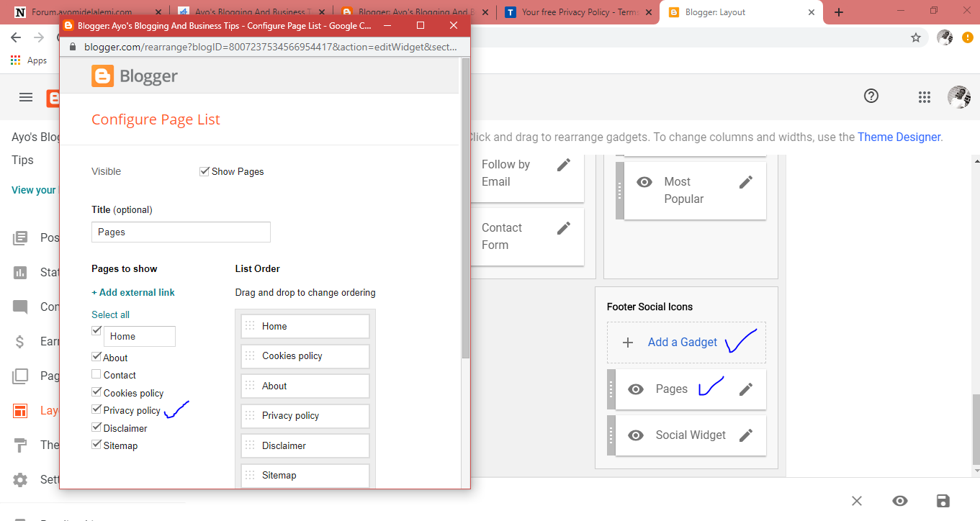Click the Layout page vertical scrollbar
The height and width of the screenshot is (521, 980).
[976, 430]
